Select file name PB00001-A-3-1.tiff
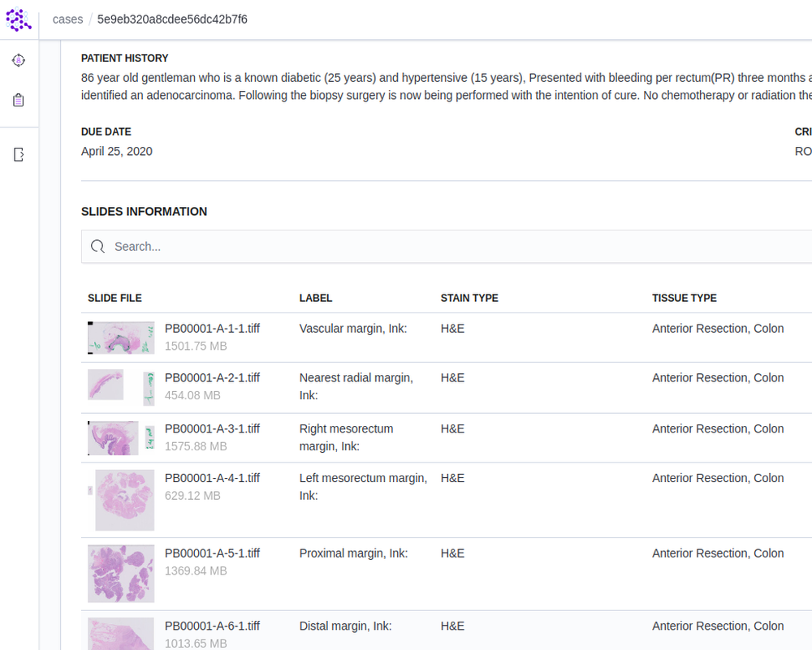This screenshot has height=650, width=812. (x=212, y=429)
